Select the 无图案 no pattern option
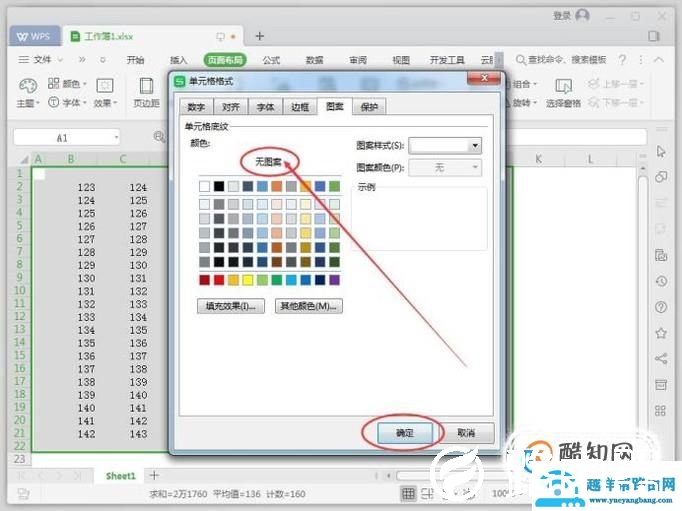 (x=268, y=162)
